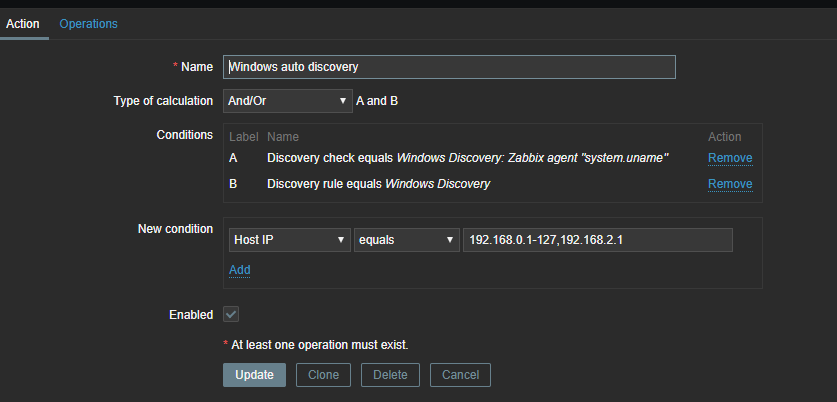Select the Discovery check condition row text
The width and height of the screenshot is (837, 402).
pyautogui.click(x=467, y=158)
